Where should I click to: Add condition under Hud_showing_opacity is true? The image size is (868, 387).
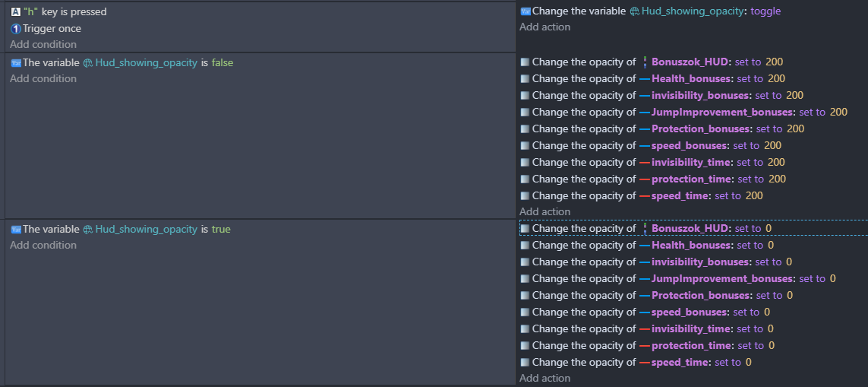click(43, 245)
